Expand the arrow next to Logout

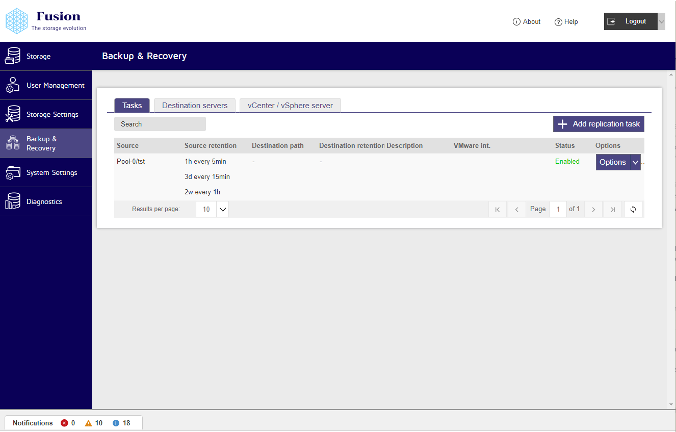660,21
